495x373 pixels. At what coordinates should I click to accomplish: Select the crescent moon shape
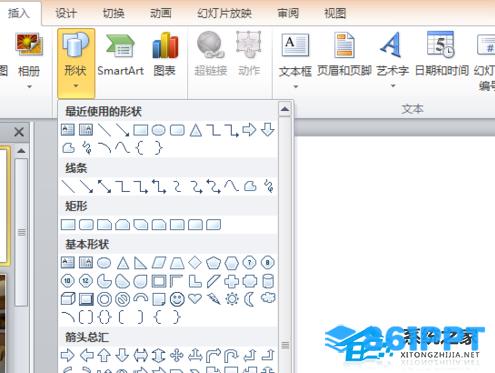[249, 299]
